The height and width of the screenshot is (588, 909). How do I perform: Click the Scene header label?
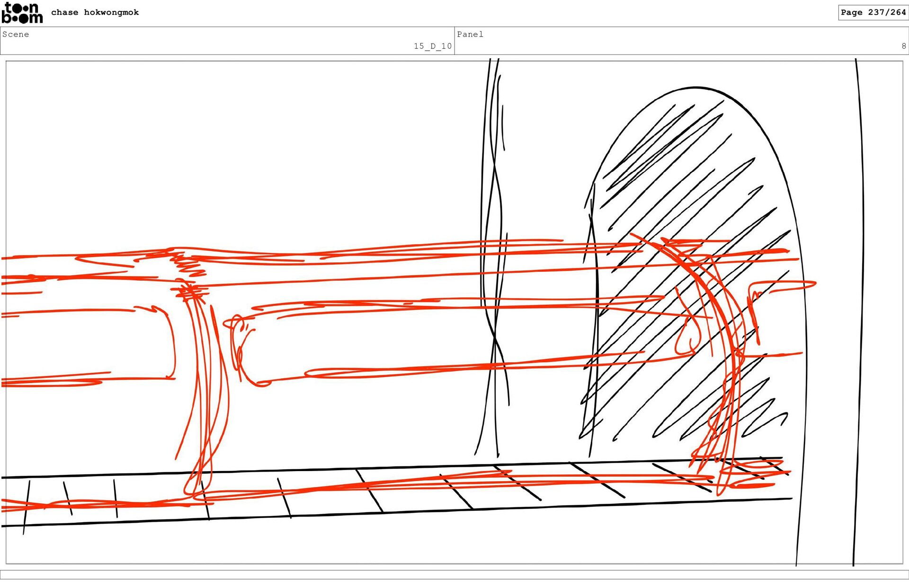coord(16,34)
